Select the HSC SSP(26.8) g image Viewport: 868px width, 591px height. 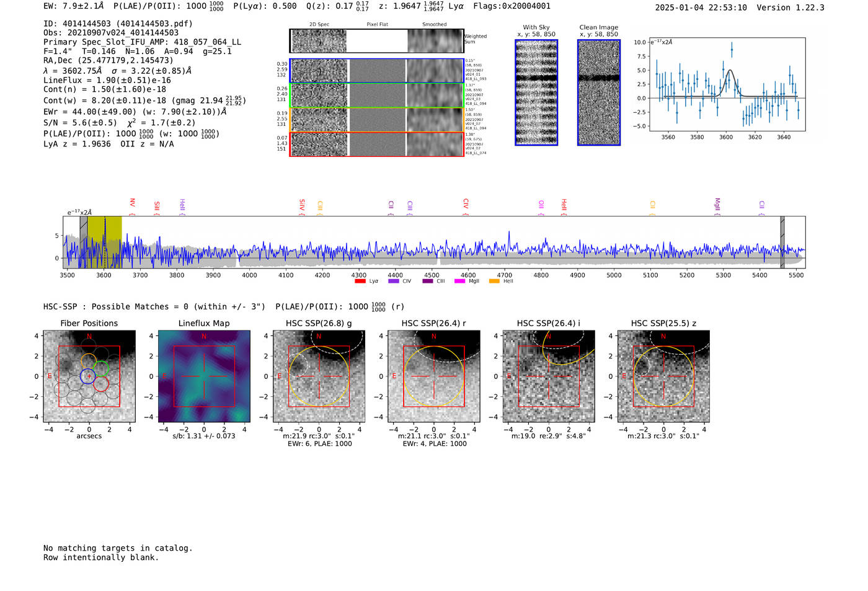pos(319,376)
